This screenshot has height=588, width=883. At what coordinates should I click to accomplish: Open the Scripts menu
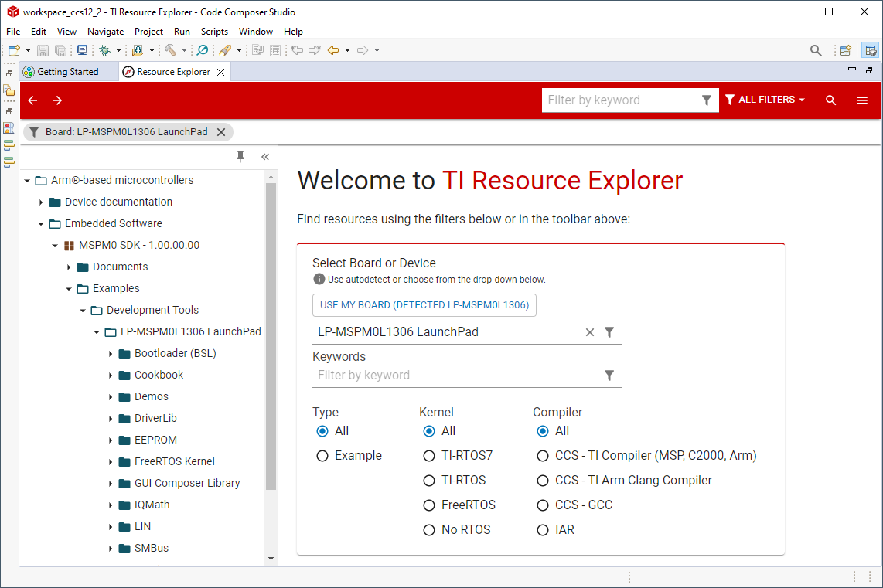pos(214,32)
